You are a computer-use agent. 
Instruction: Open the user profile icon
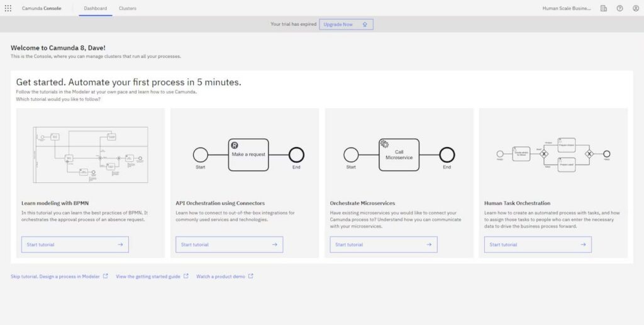pos(635,8)
